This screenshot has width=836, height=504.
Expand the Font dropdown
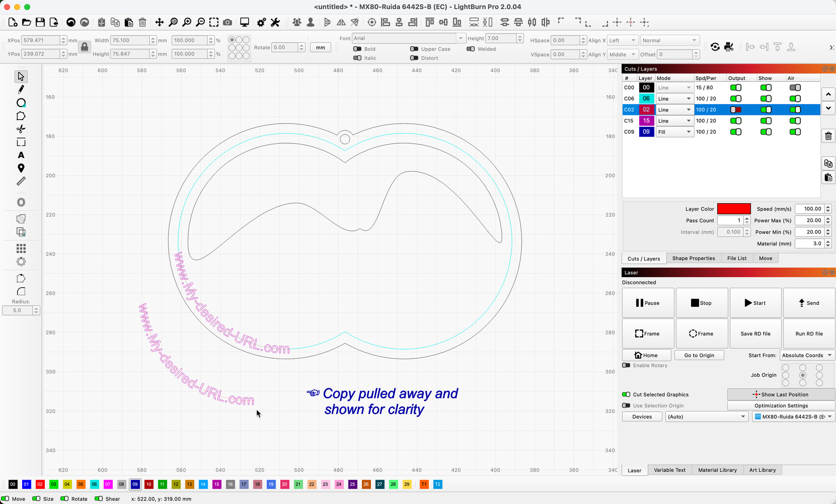[460, 38]
